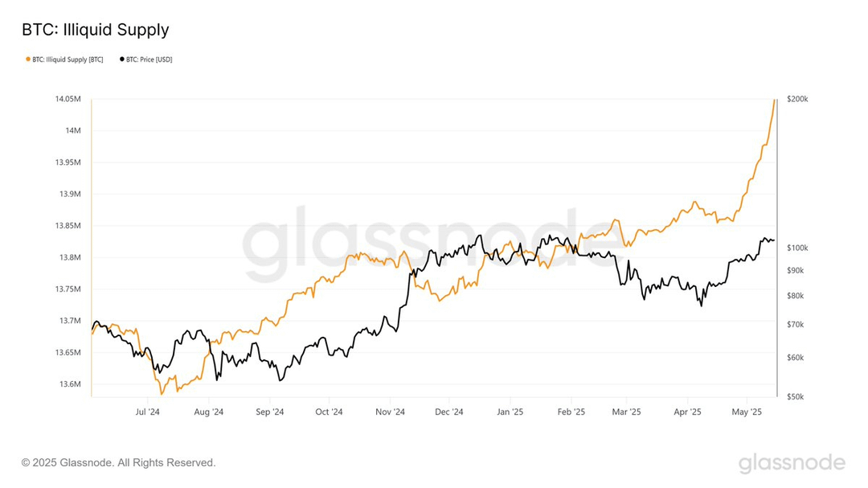Screen dimensions: 868x488
Task: Click the $100k right axis label
Action: 798,248
